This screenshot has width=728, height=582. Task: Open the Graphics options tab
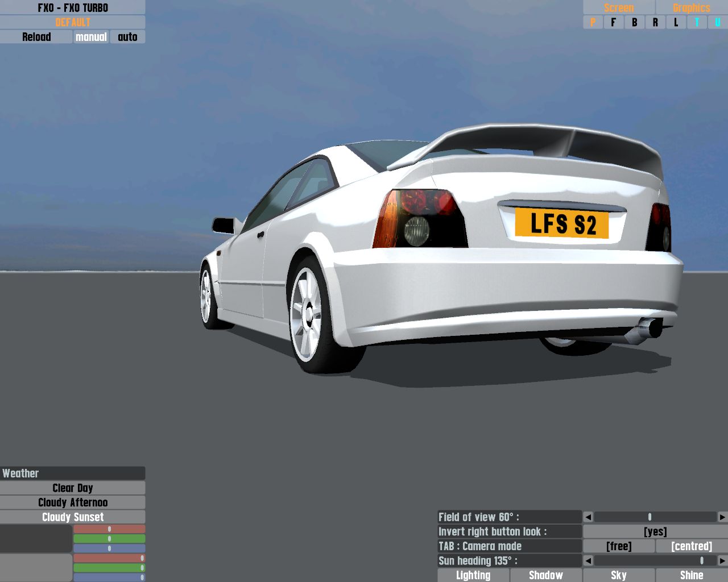point(692,7)
